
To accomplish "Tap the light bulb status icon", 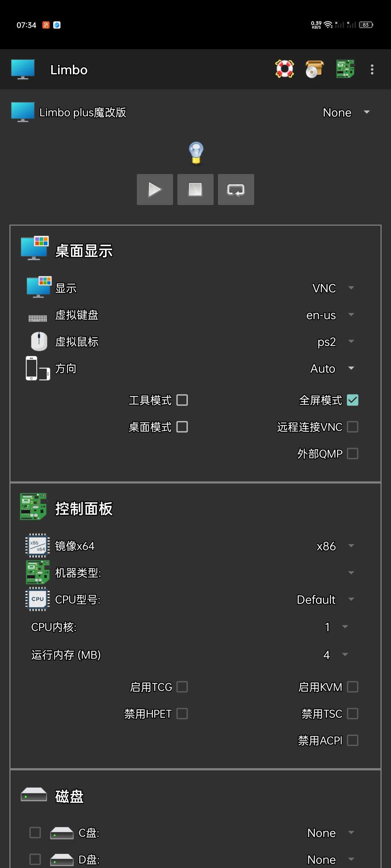I will [196, 152].
